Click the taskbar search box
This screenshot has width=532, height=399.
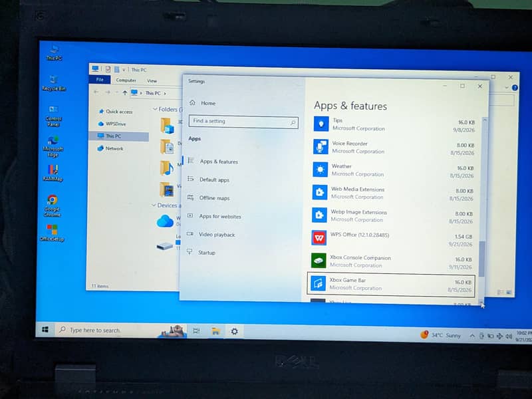coord(120,330)
